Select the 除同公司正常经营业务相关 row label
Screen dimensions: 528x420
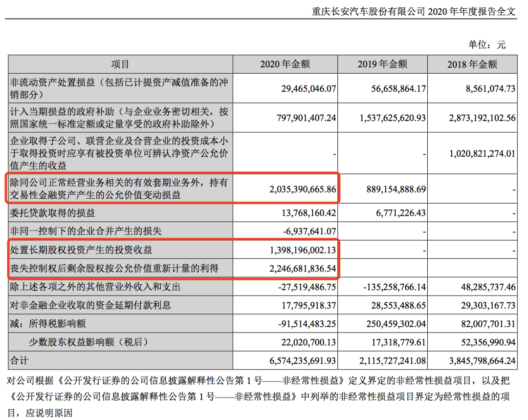(119, 189)
